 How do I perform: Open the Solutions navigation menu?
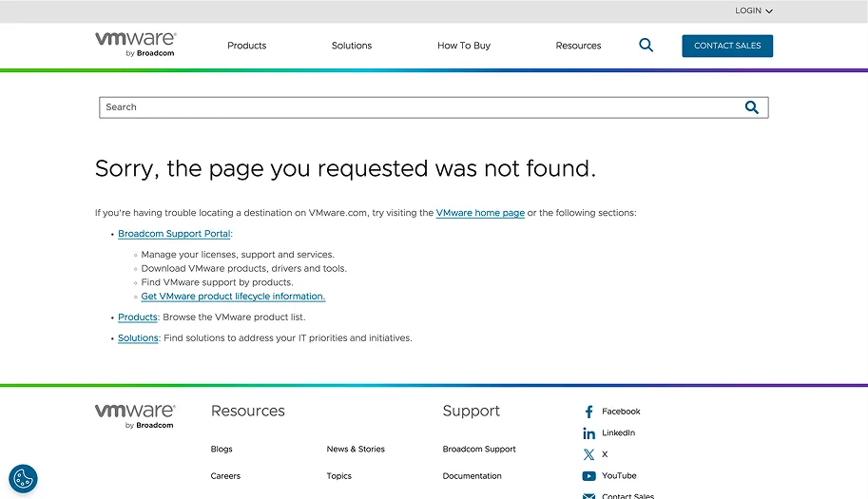[352, 46]
